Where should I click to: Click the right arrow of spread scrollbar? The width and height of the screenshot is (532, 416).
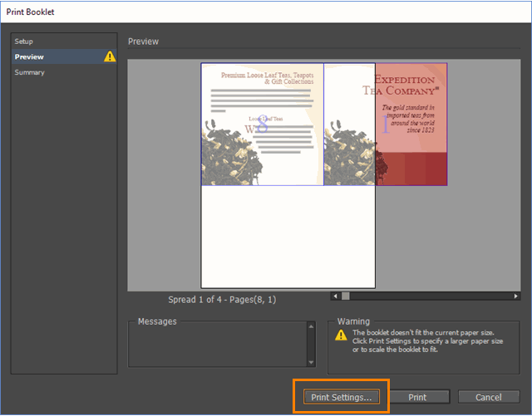click(x=515, y=296)
